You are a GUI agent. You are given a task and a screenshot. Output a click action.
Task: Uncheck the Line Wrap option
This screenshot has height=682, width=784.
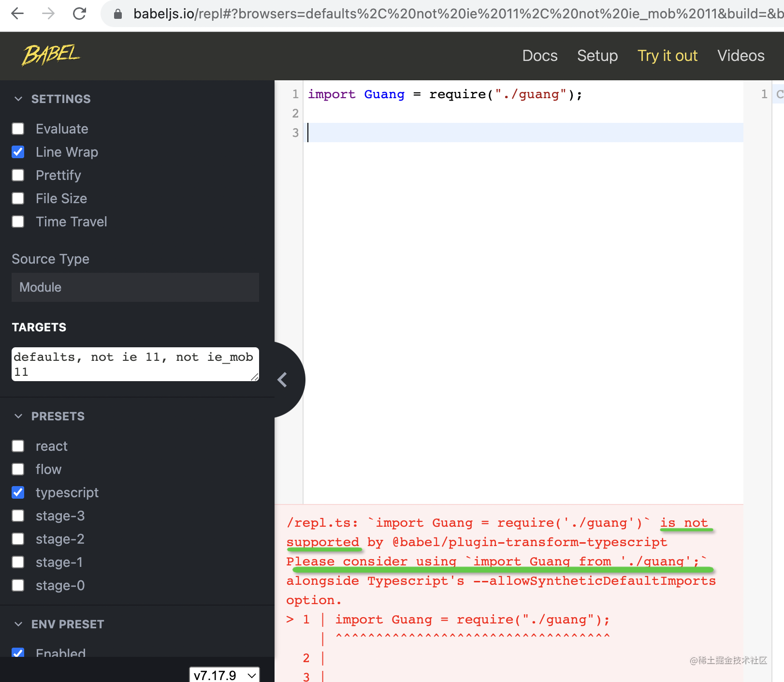(18, 152)
